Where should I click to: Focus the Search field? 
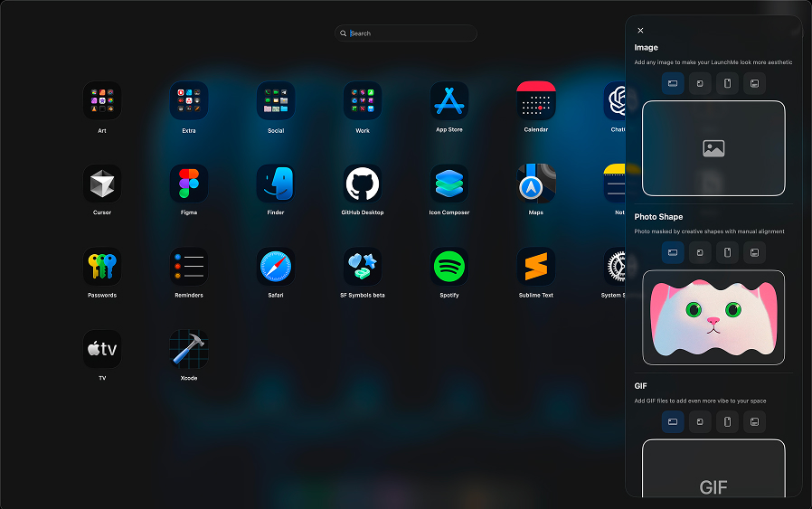click(x=405, y=33)
